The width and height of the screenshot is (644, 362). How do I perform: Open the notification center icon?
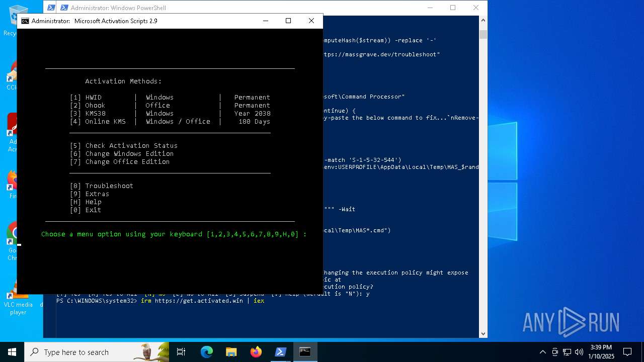tap(627, 352)
